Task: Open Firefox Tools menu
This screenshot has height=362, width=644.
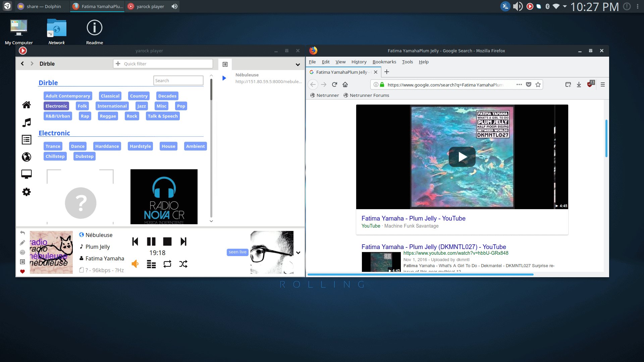Action: click(x=408, y=62)
